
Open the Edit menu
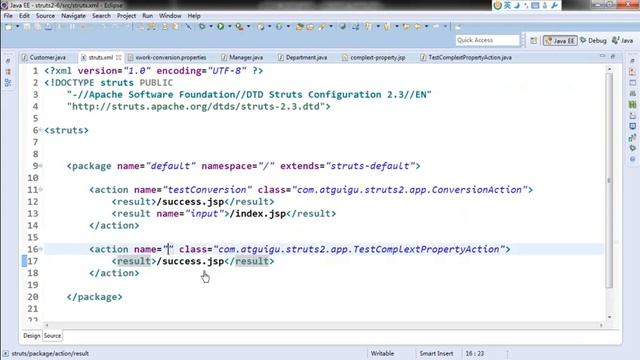[24, 16]
